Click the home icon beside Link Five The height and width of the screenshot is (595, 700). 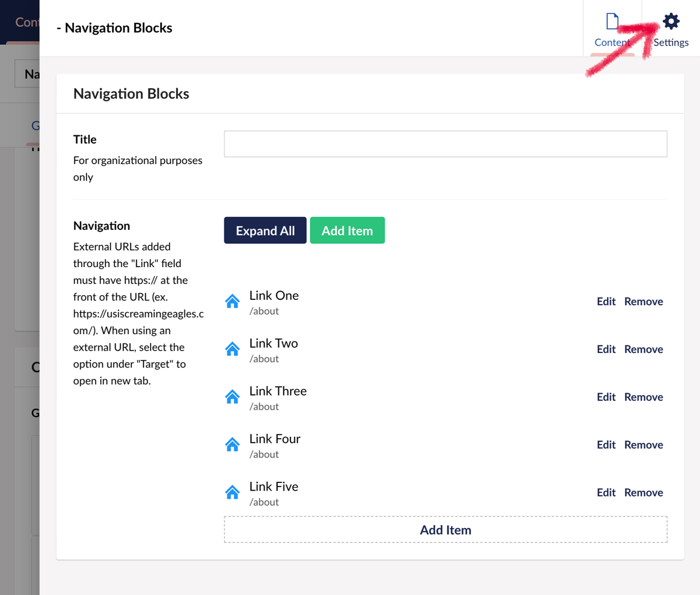click(232, 493)
